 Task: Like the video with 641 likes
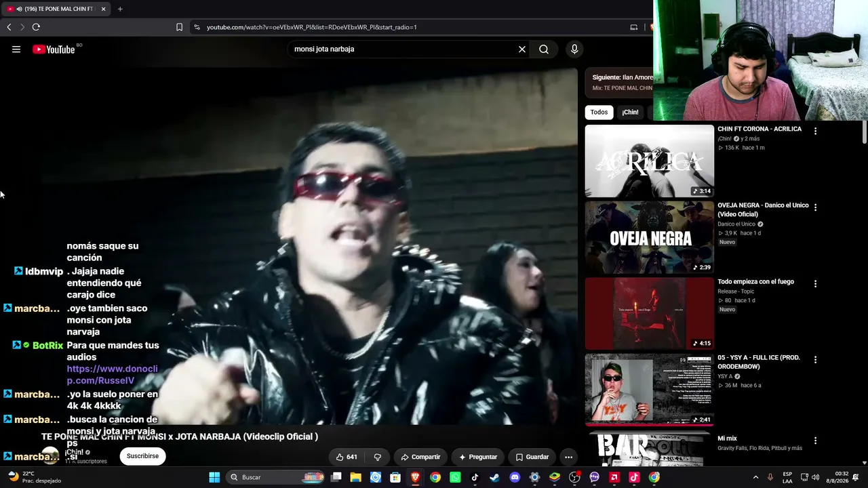coord(347,457)
